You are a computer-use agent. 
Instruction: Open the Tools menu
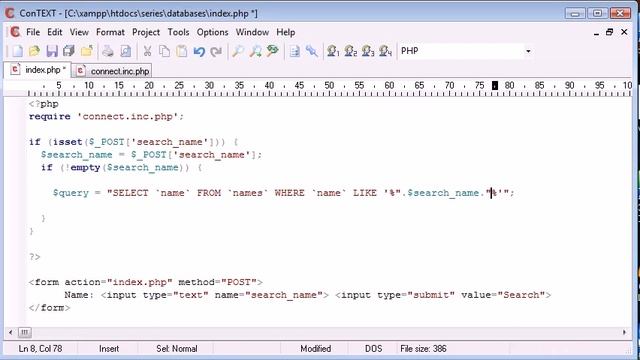178,32
